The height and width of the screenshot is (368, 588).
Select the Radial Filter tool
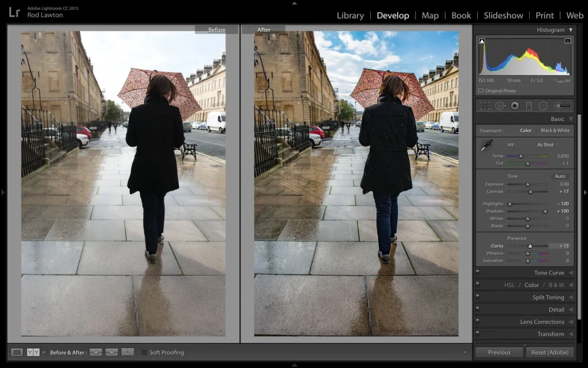(x=543, y=106)
